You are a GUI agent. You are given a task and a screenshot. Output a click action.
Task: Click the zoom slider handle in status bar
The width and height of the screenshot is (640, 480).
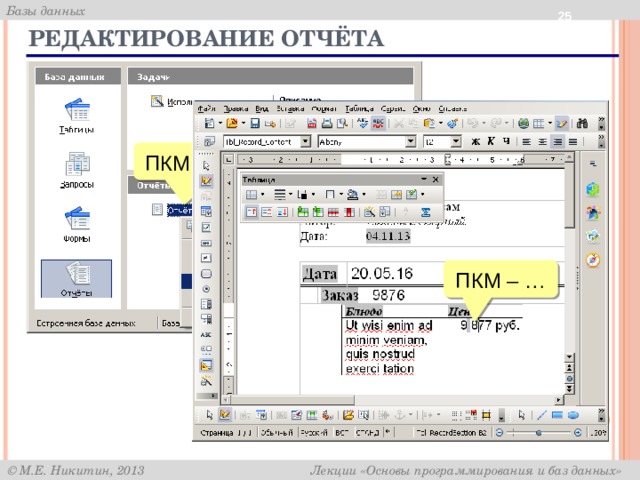[x=539, y=433]
